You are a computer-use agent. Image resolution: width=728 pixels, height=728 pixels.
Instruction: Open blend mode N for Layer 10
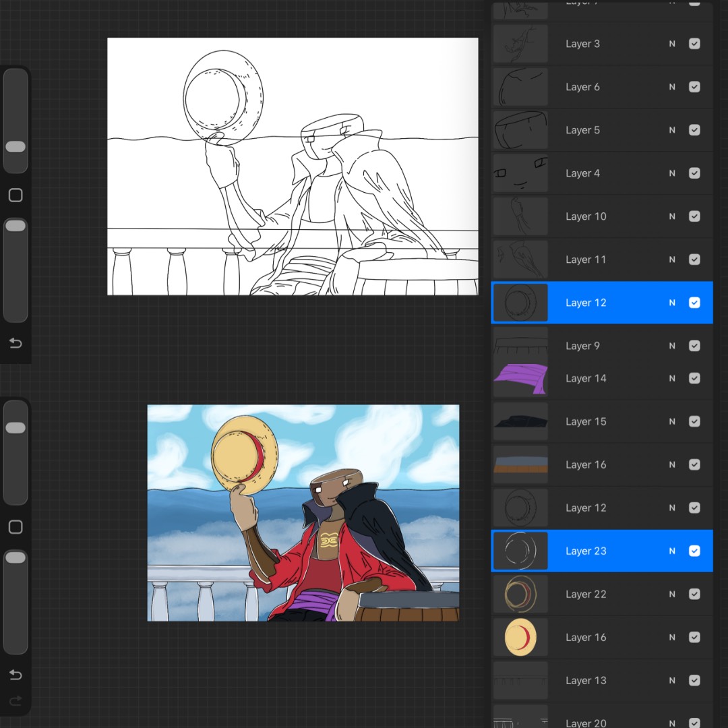[672, 216]
